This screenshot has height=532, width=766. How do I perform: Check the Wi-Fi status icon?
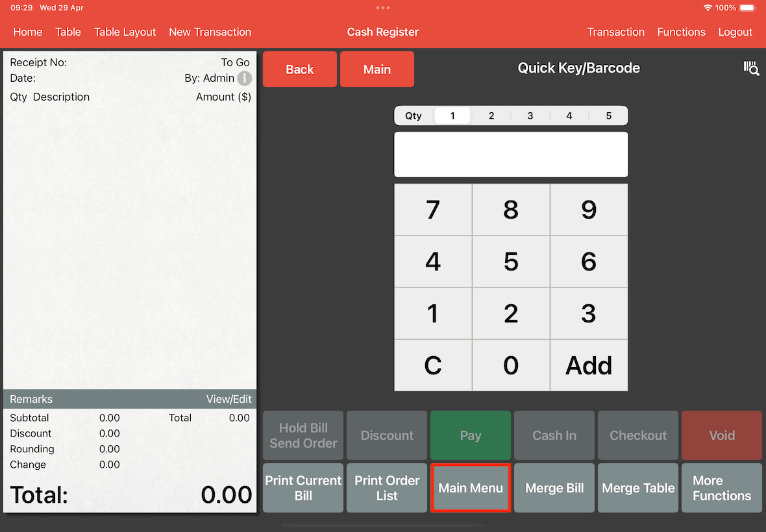708,8
